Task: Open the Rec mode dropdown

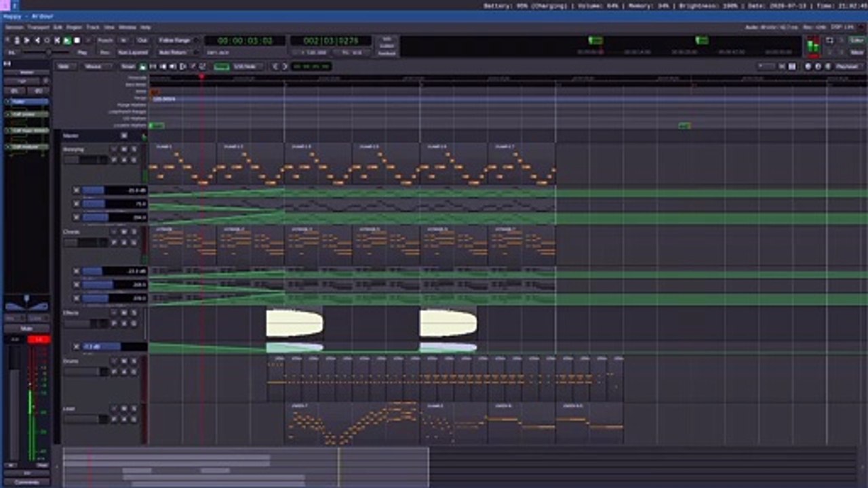Action: tap(104, 52)
